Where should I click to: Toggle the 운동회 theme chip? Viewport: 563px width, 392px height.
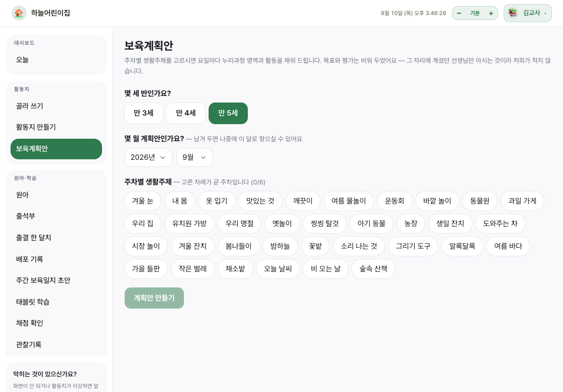tap(395, 201)
